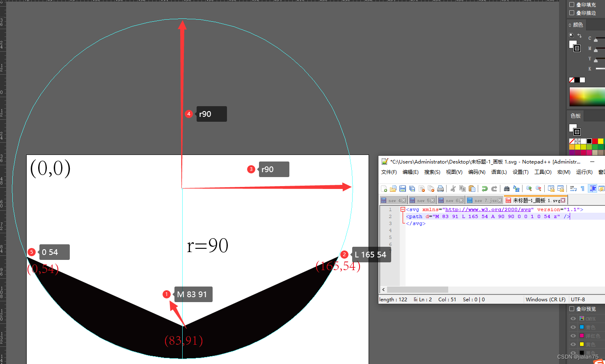Click Save icon in Notepad++ toolbar
605x364 pixels.
403,189
